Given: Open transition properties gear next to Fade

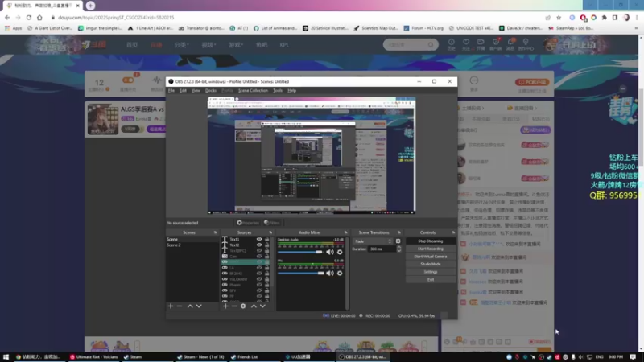Looking at the screenshot, I should pos(398,241).
